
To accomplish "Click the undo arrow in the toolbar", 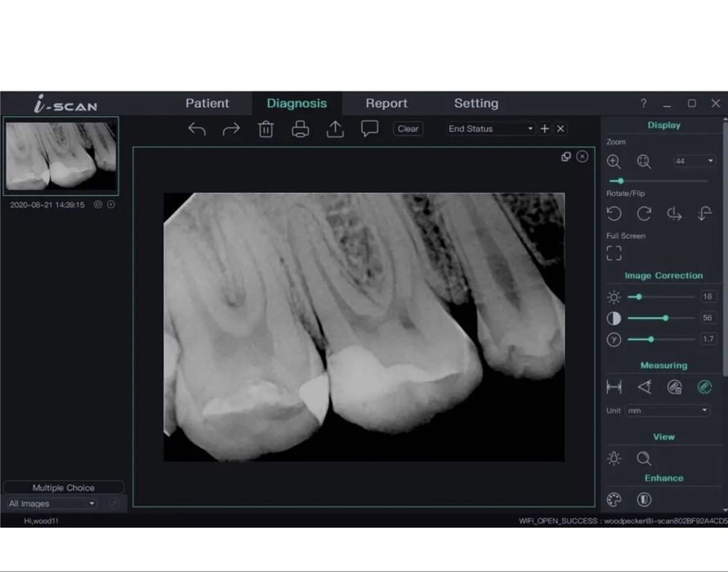I will 197,129.
